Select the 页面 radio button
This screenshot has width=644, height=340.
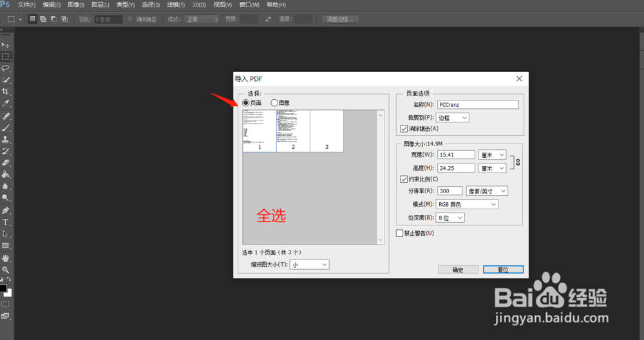point(245,102)
